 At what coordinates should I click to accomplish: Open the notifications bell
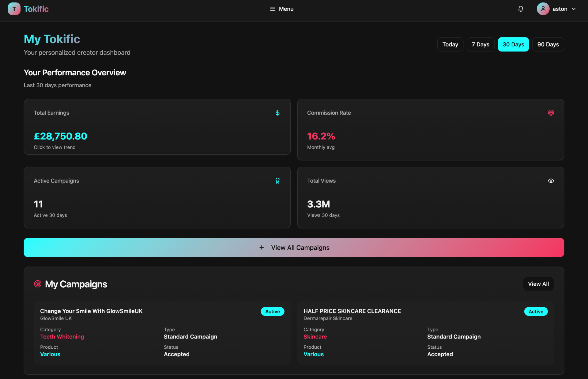[521, 9]
